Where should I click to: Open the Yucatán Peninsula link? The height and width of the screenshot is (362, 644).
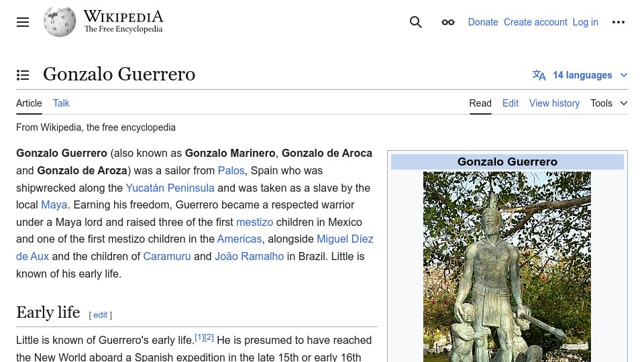pyautogui.click(x=170, y=188)
